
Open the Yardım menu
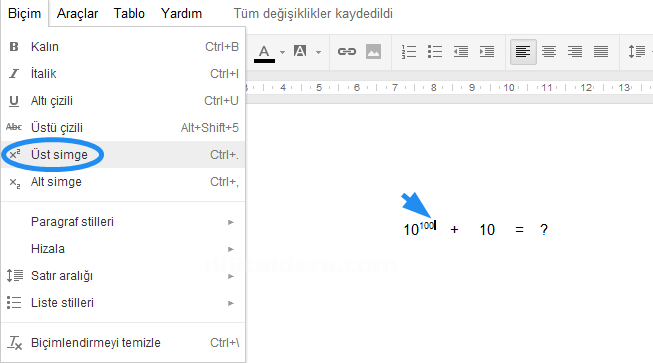click(x=181, y=13)
